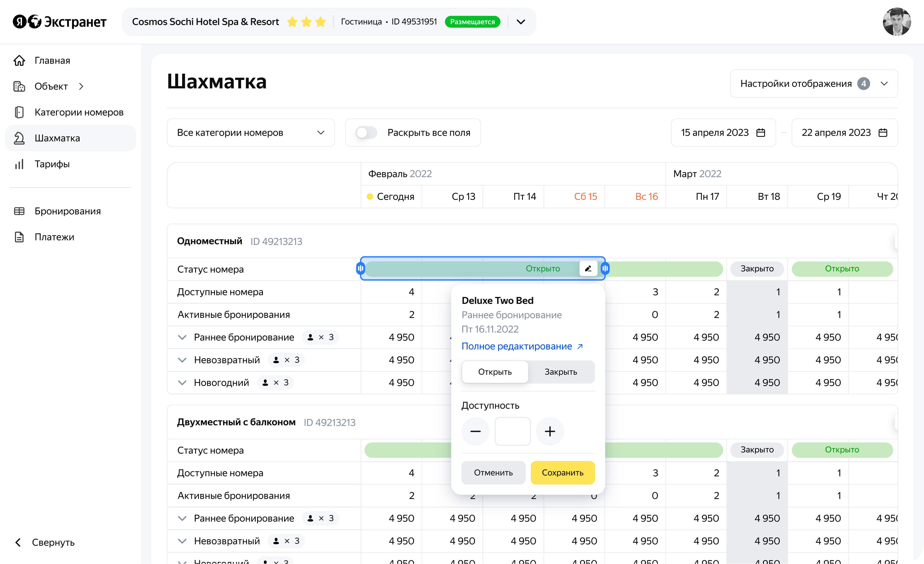The image size is (924, 564).
Task: Expand the Объект menu item
Action: coord(51,86)
